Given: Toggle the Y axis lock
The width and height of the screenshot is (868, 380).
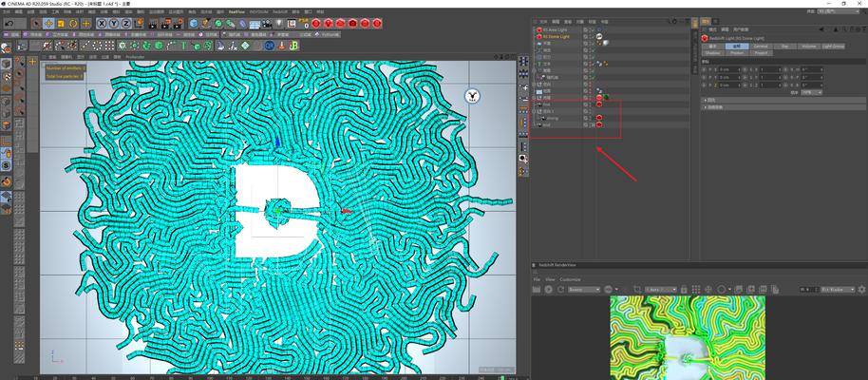Looking at the screenshot, I should pyautogui.click(x=114, y=23).
